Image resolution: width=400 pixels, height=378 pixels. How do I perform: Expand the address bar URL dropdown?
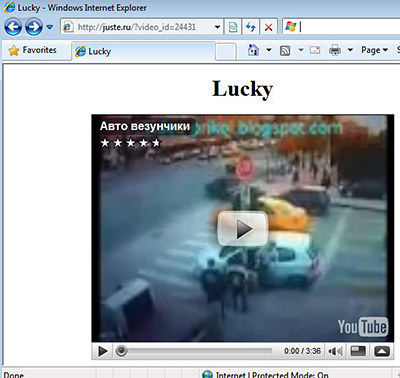pos(217,27)
